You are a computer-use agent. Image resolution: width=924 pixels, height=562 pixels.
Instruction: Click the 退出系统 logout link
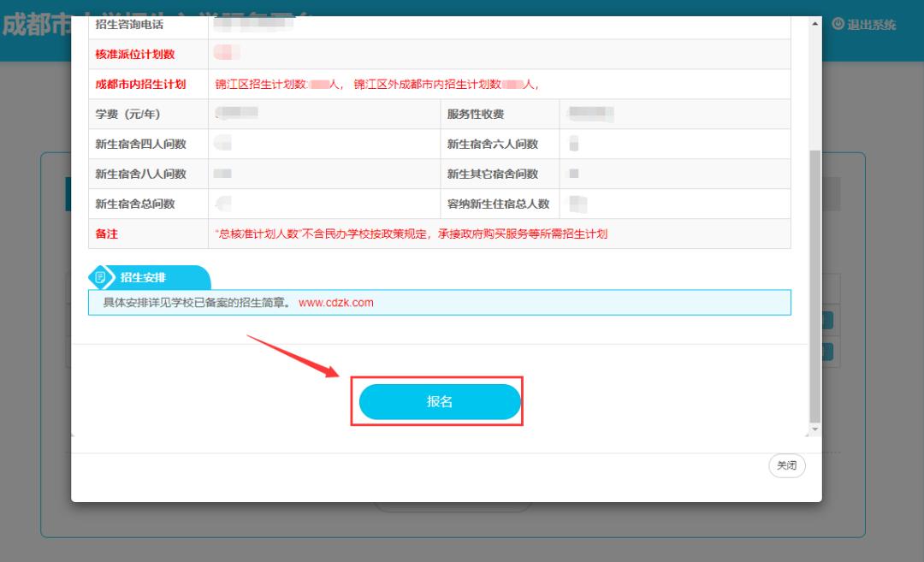(871, 25)
